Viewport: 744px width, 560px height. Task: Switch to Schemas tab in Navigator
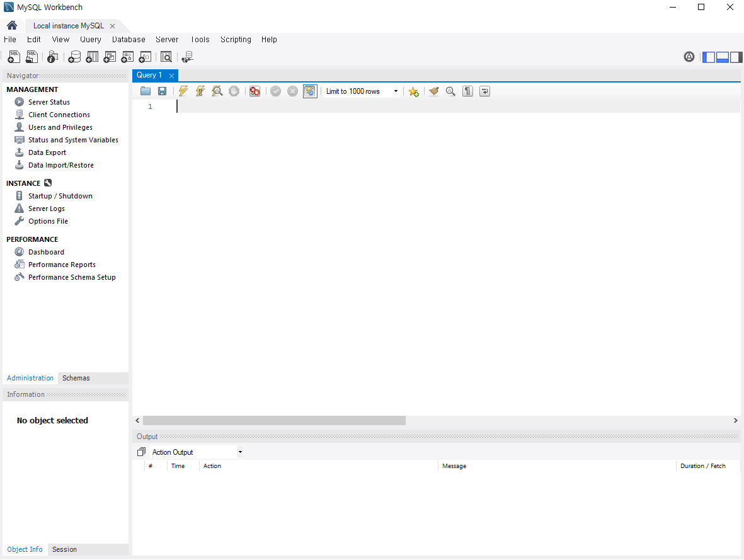pyautogui.click(x=76, y=378)
